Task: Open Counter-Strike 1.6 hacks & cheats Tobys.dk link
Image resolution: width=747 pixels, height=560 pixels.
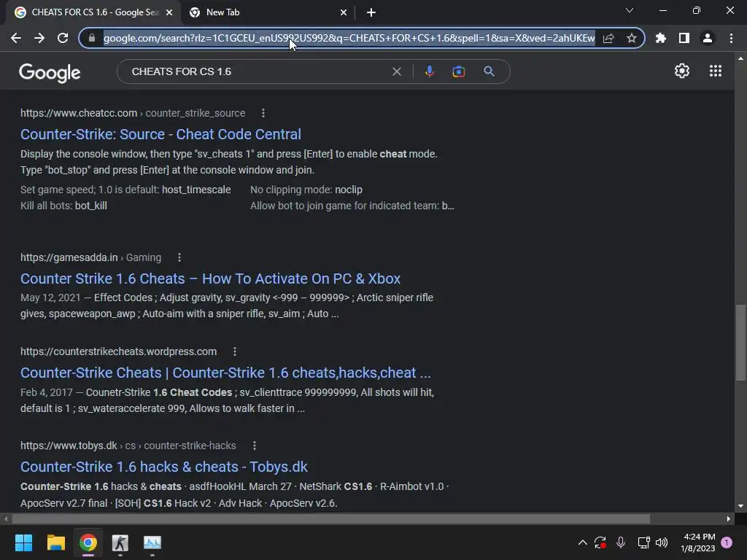Action: coord(164,467)
